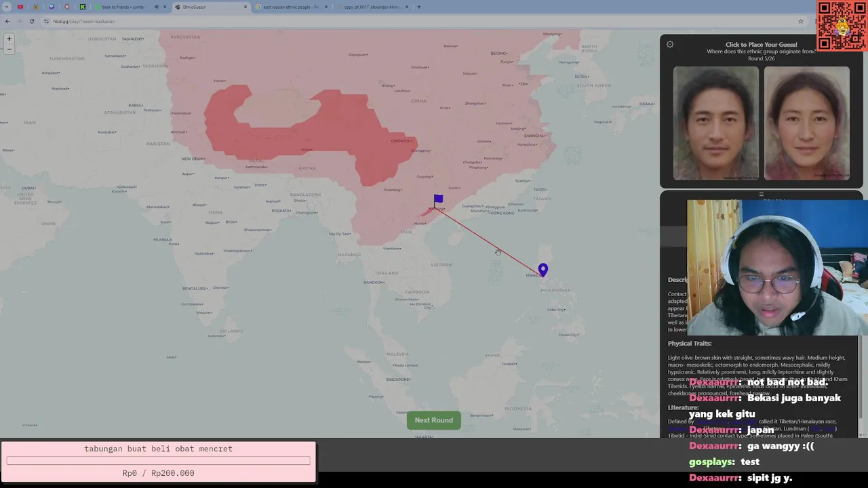Click SINGAPORE label on map

click(x=398, y=380)
